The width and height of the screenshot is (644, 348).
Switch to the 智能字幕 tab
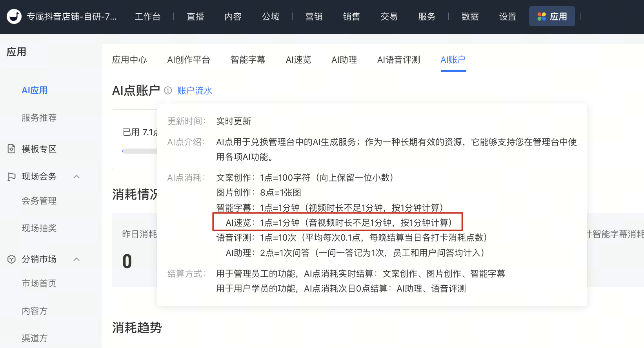tap(248, 60)
